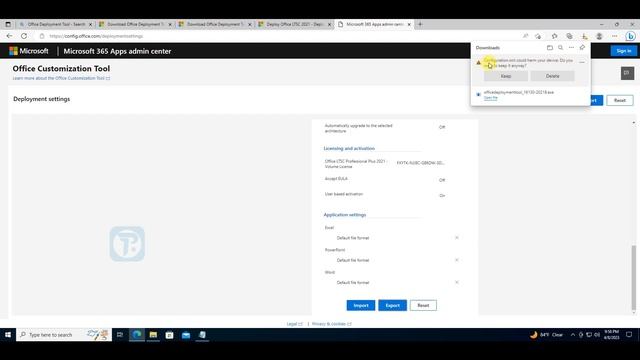Click the Microsoft logo
The image size is (640, 360).
29,51
